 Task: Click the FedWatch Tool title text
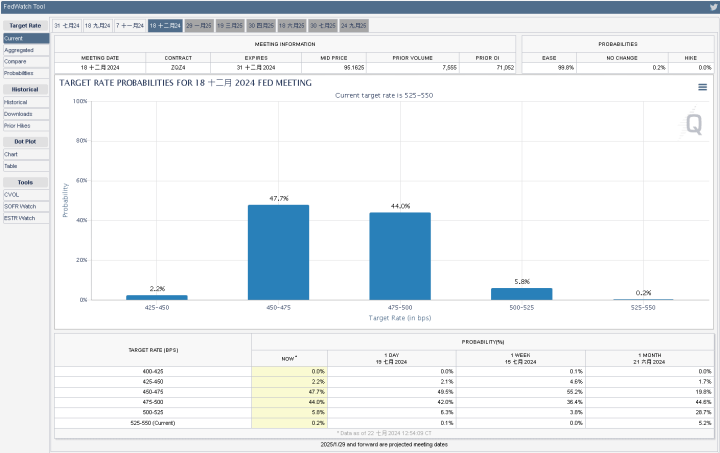click(x=24, y=7)
